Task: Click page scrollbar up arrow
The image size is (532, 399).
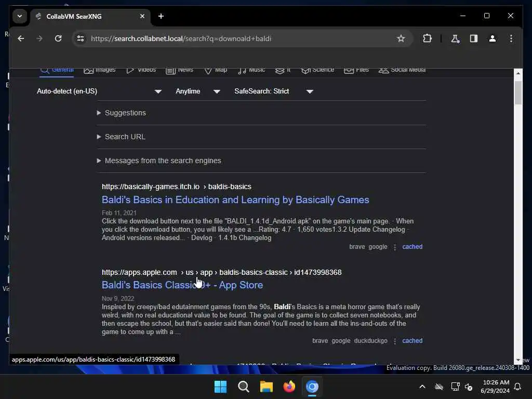Action: click(x=518, y=73)
